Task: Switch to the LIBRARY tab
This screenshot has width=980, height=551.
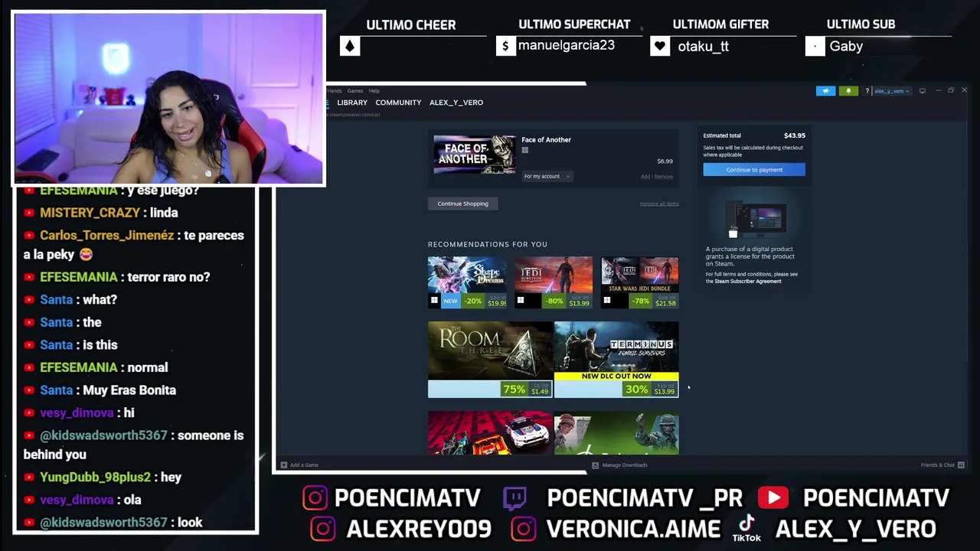Action: (352, 103)
